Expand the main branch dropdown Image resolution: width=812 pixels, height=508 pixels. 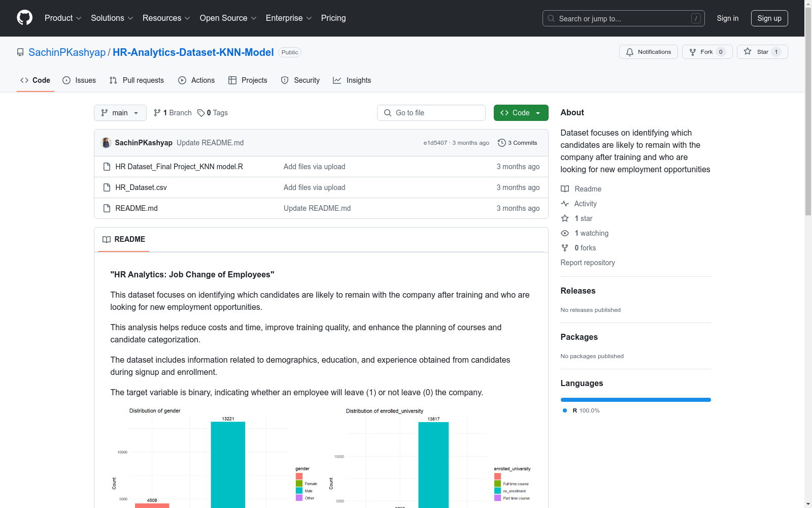[x=120, y=113]
